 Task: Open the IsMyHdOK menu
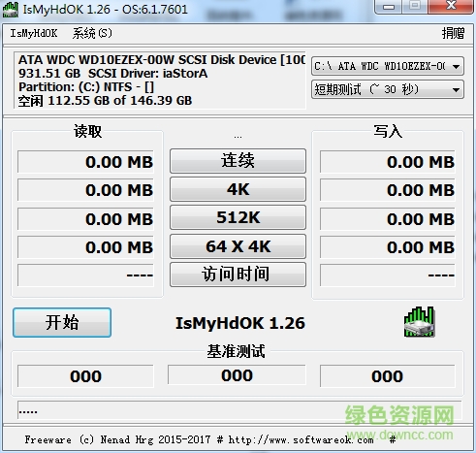[x=34, y=33]
